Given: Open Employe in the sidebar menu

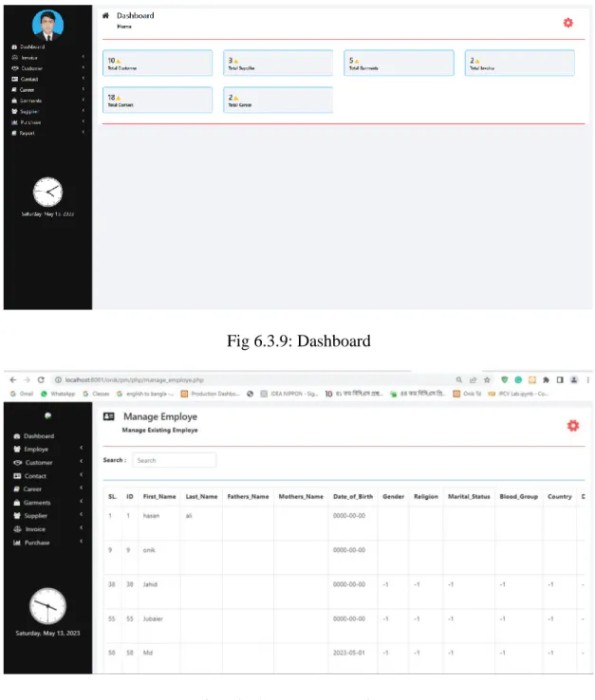Looking at the screenshot, I should (x=36, y=449).
